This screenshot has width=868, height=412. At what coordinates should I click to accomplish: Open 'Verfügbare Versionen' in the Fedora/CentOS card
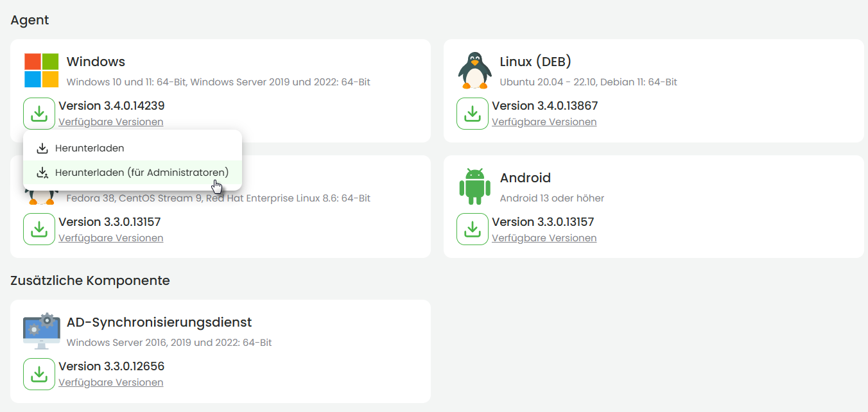pyautogui.click(x=110, y=238)
